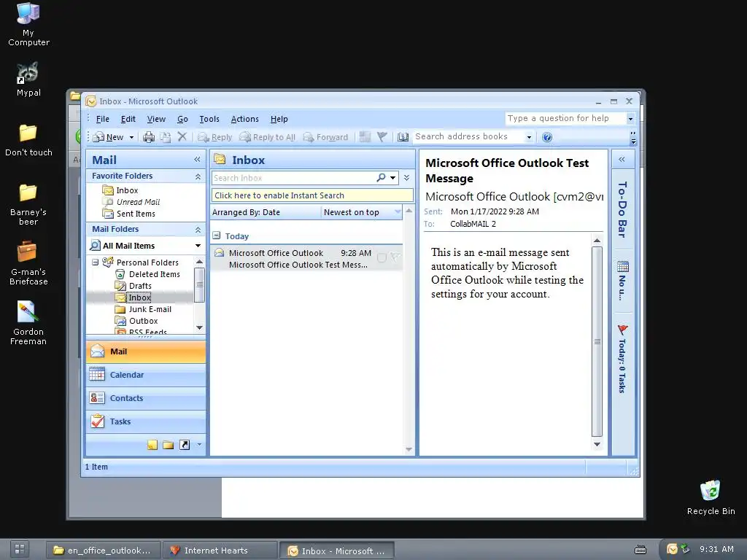Open the All Mail Items dropdown
This screenshot has width=747, height=560.
pos(198,246)
